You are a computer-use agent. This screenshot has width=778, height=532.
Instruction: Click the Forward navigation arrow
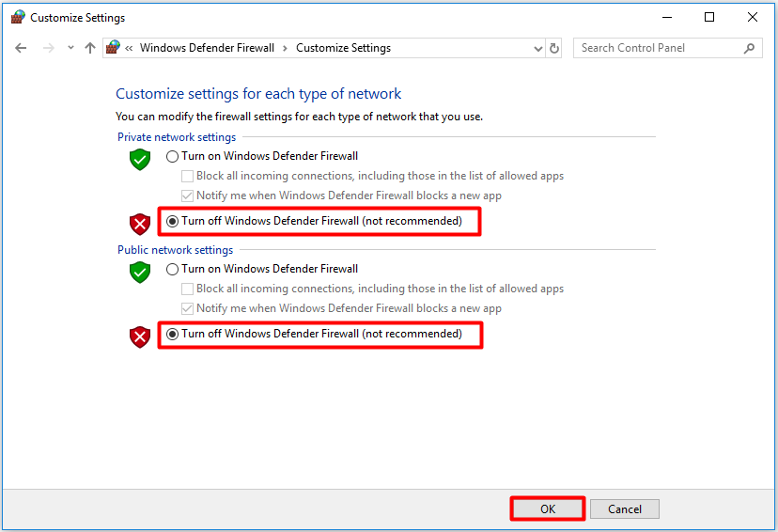(49, 48)
